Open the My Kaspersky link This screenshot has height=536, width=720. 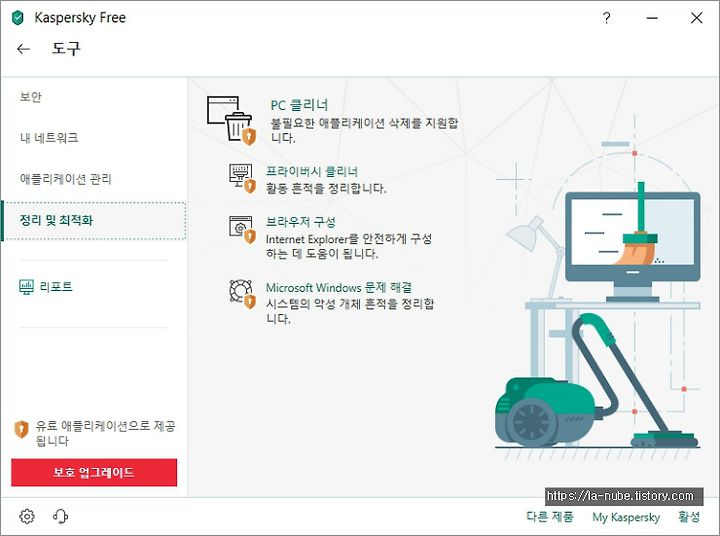click(x=626, y=517)
